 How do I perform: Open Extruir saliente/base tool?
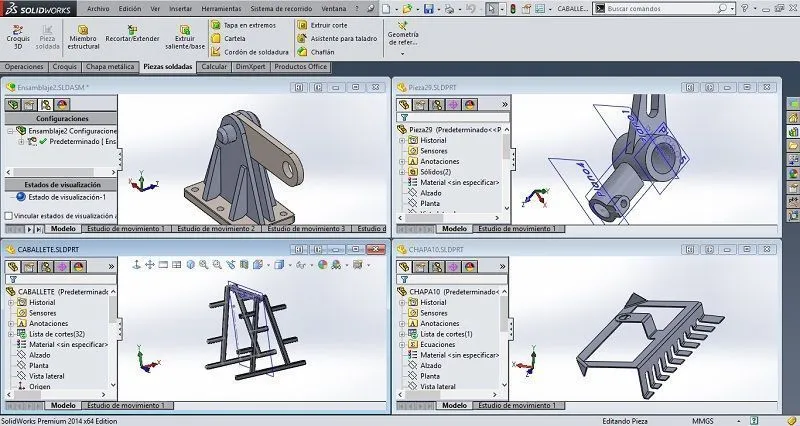pos(185,37)
